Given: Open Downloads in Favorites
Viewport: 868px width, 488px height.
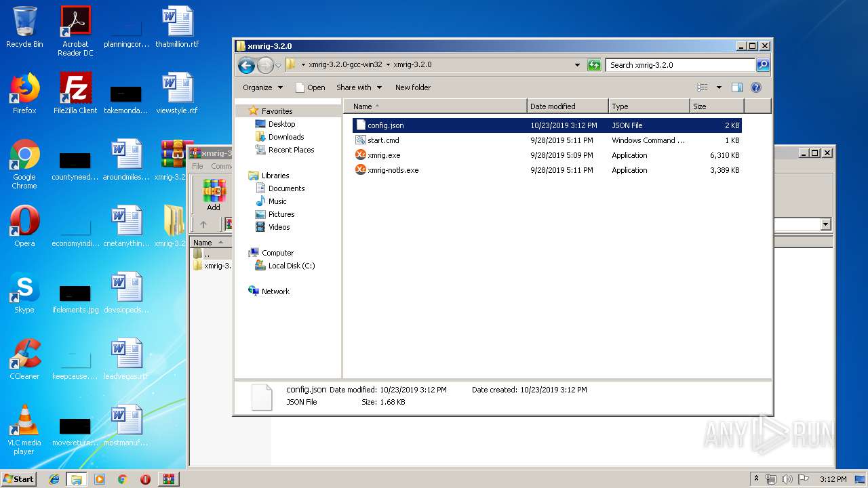Looking at the screenshot, I should 279,137.
